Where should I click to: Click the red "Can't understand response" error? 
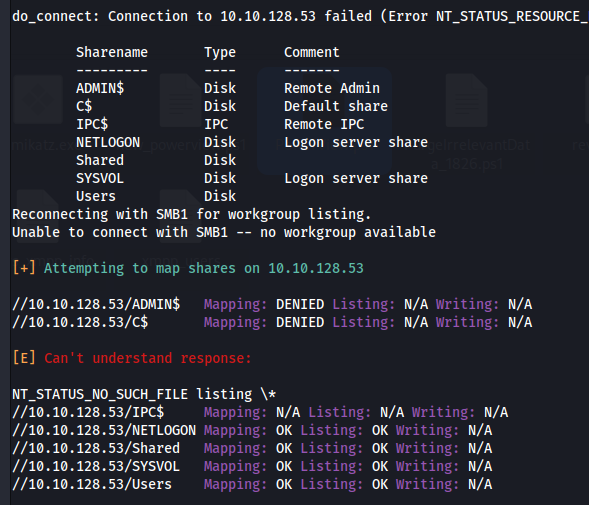click(148, 358)
